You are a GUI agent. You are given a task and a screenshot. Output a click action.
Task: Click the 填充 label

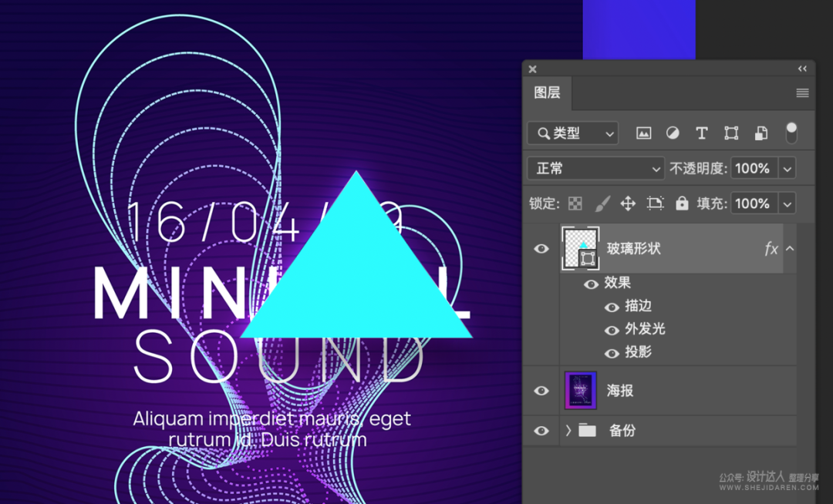pos(711,203)
